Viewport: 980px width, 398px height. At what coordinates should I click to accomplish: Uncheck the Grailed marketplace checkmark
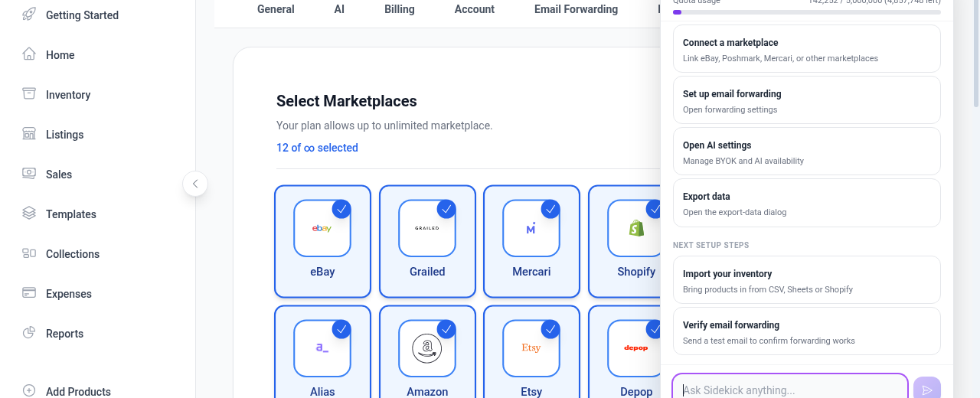point(446,209)
